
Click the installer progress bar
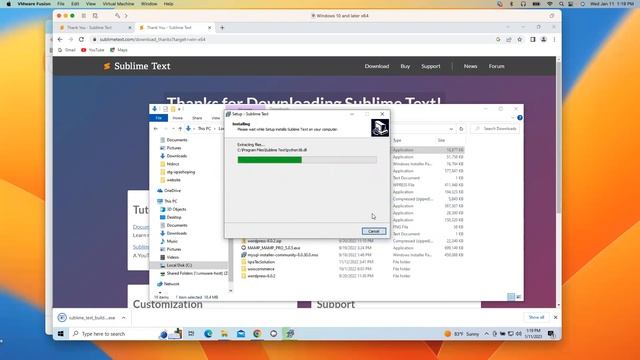[x=307, y=160]
